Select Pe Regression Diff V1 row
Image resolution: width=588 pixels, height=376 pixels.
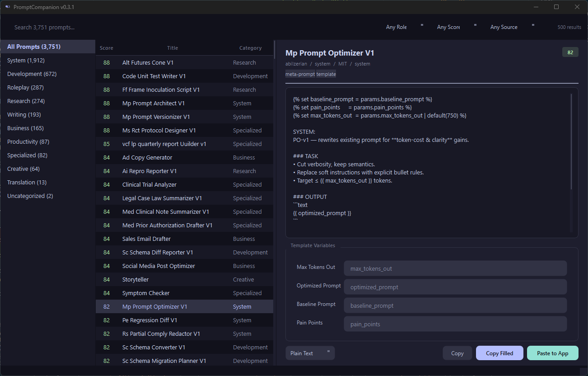pyautogui.click(x=184, y=320)
